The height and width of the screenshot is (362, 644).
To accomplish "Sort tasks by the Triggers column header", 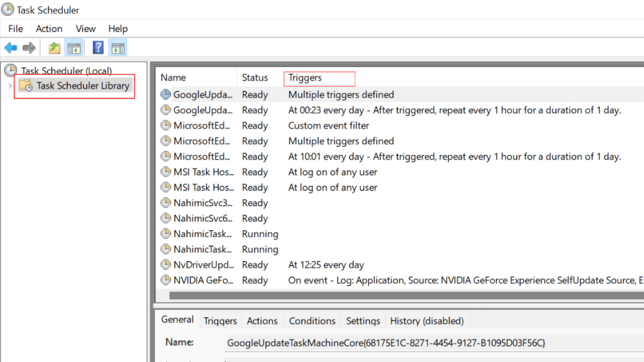I will (x=305, y=78).
